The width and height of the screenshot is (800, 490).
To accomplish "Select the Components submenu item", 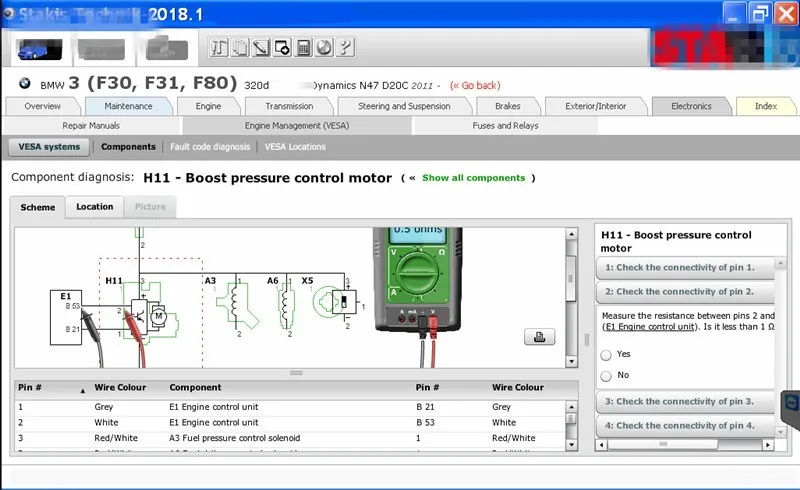I will point(128,147).
